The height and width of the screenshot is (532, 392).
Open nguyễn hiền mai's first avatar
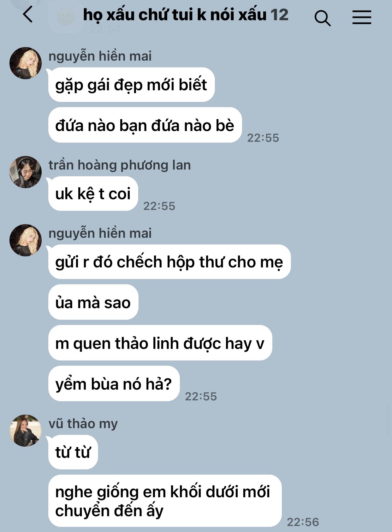pyautogui.click(x=26, y=63)
